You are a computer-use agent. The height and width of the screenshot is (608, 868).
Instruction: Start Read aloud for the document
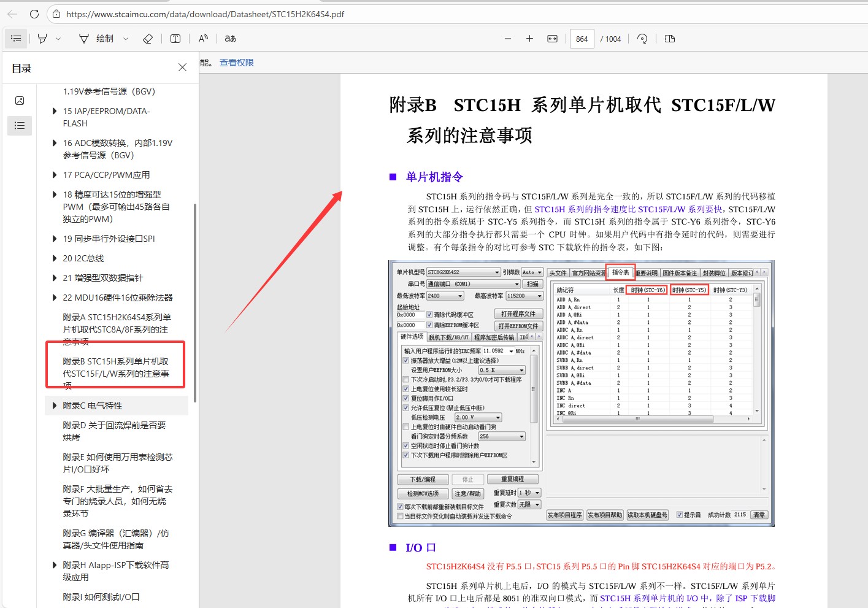(202, 38)
